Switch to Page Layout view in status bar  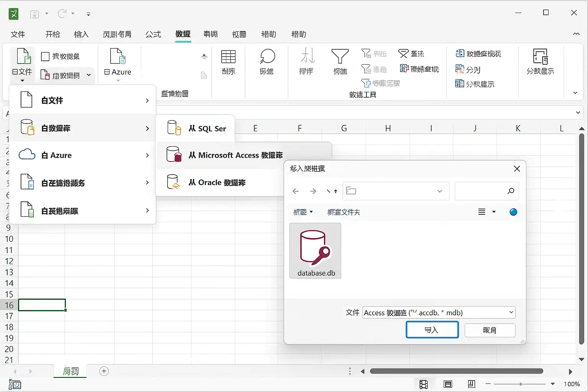(x=448, y=384)
